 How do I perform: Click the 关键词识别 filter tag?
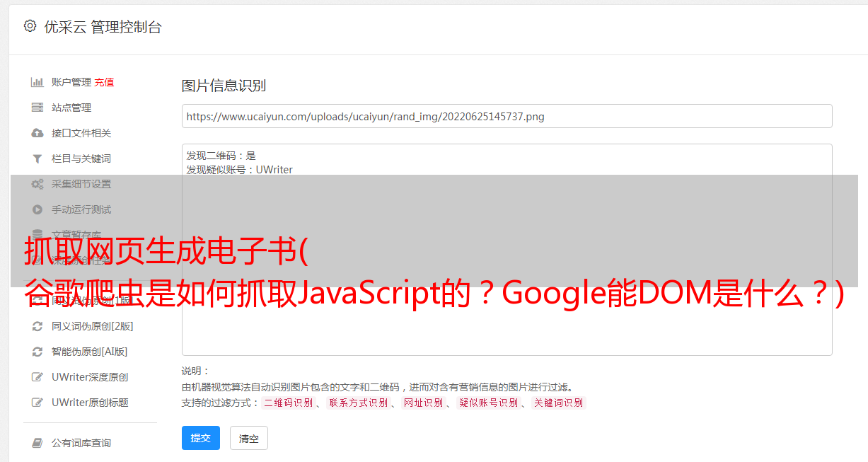[x=559, y=403]
